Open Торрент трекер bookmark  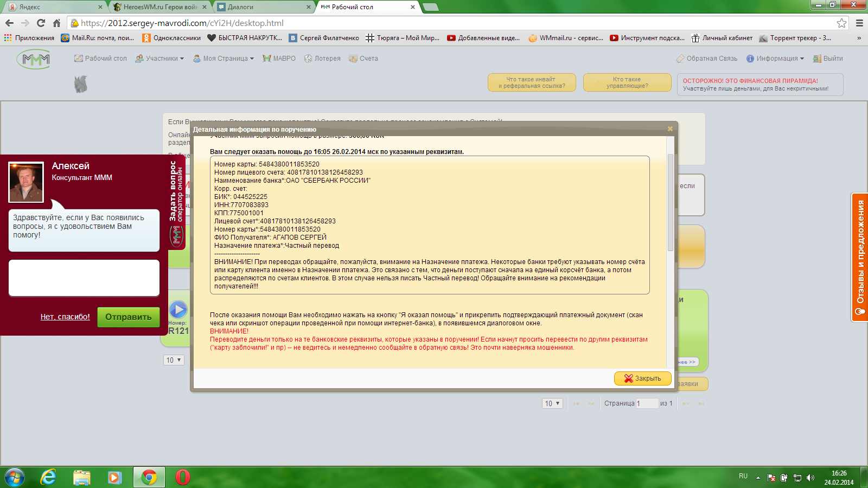click(795, 38)
